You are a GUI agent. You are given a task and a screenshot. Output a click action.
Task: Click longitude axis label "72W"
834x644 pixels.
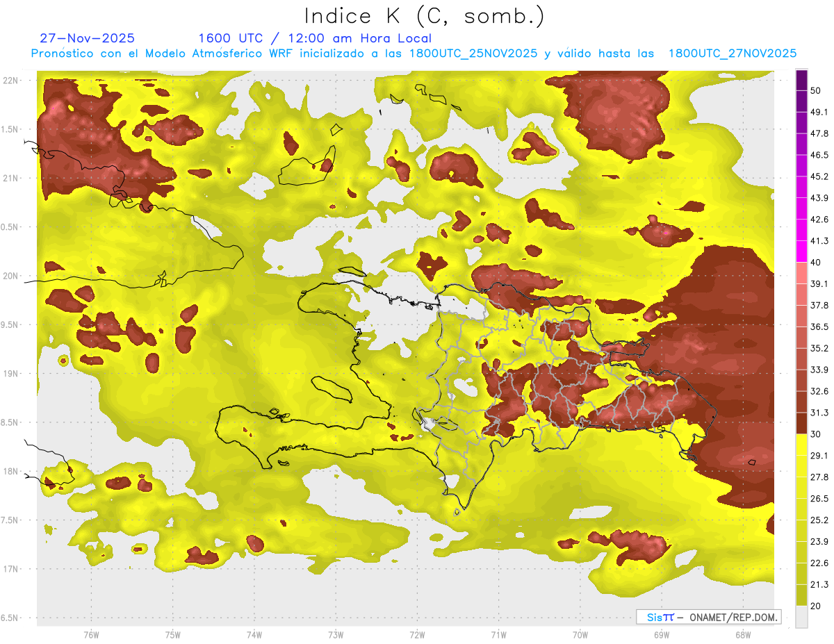pos(417,634)
